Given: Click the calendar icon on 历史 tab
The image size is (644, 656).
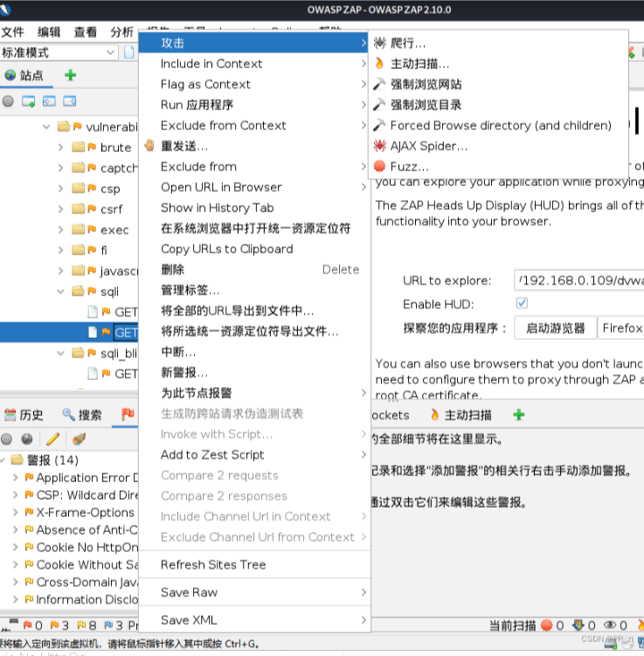Looking at the screenshot, I should [x=10, y=415].
